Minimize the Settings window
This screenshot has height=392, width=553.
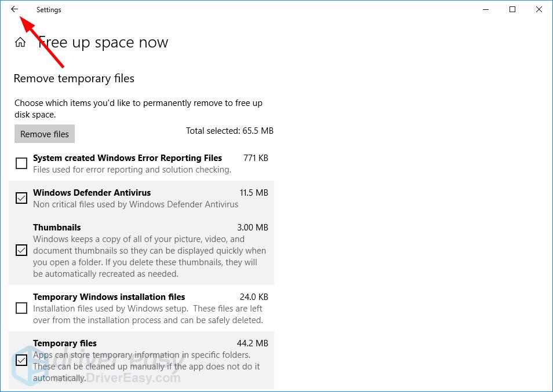point(486,9)
